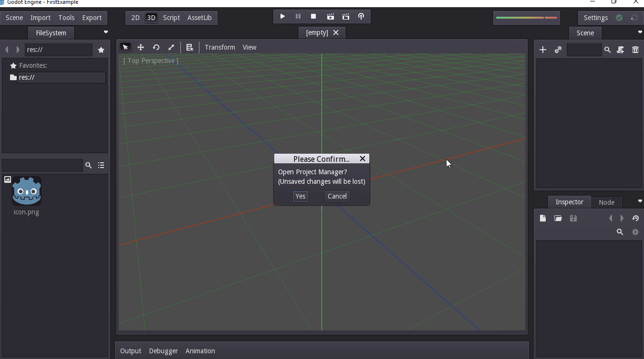Viewport: 644px width, 359px height.
Task: Click the audio level meter bar
Action: coord(527,18)
